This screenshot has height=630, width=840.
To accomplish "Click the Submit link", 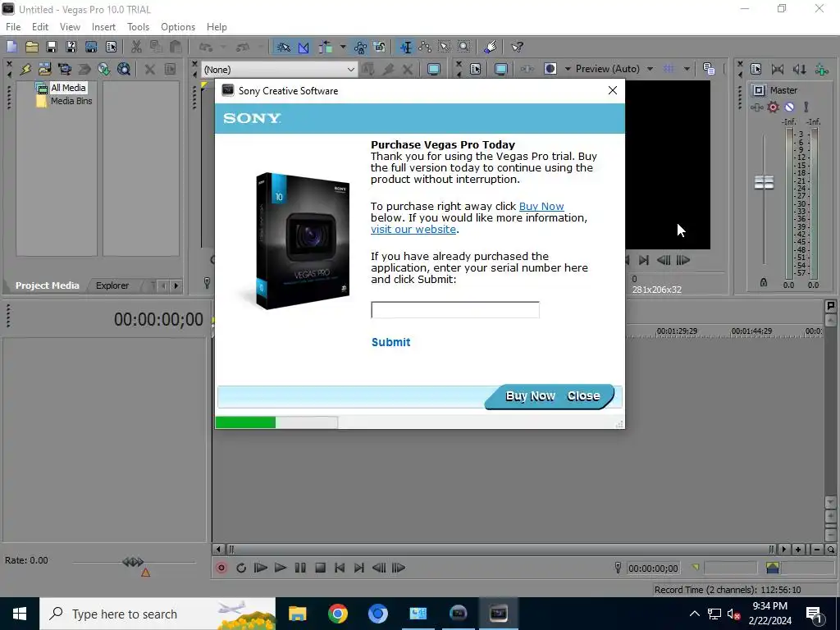I will [x=391, y=342].
